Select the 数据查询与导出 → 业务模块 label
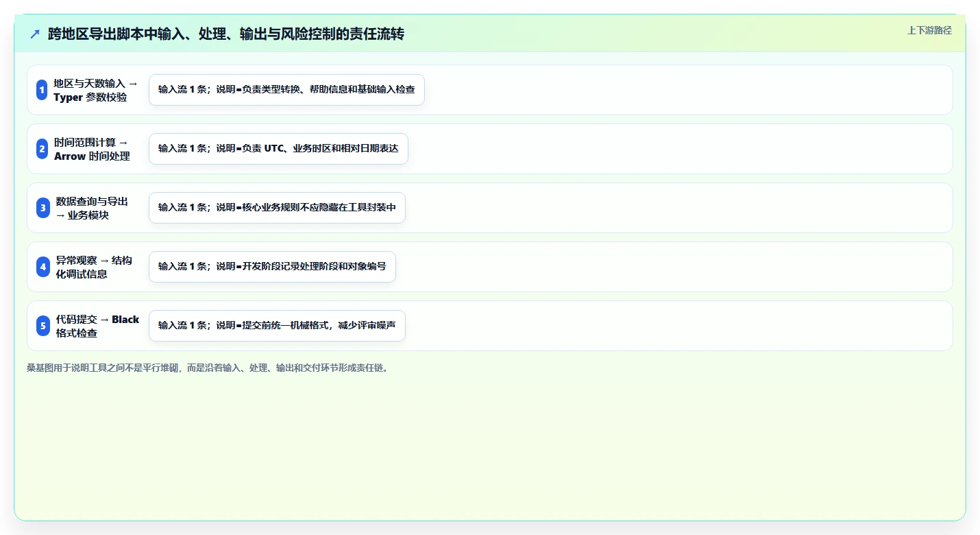The width and height of the screenshot is (980, 535). click(93, 208)
